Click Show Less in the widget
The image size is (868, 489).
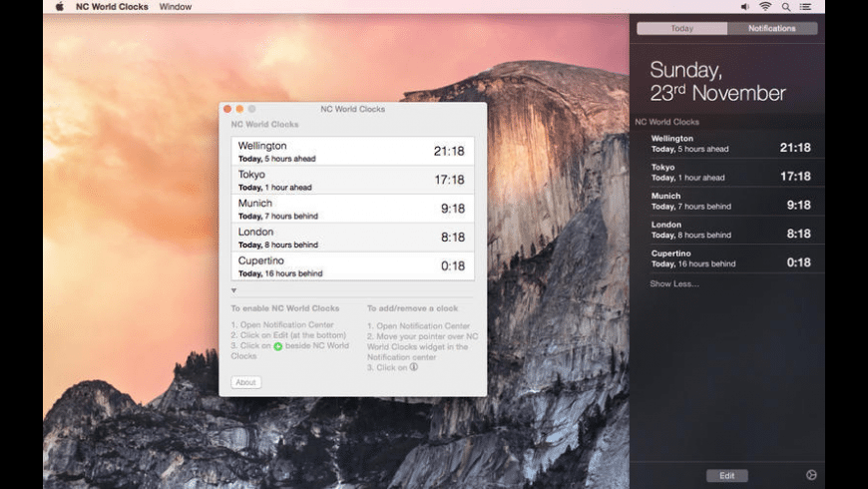click(674, 283)
